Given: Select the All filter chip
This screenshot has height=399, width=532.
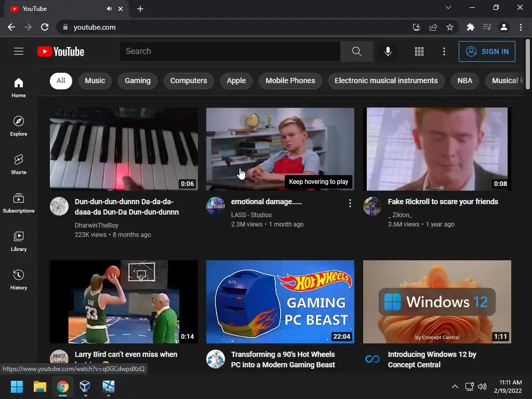Looking at the screenshot, I should (x=61, y=81).
